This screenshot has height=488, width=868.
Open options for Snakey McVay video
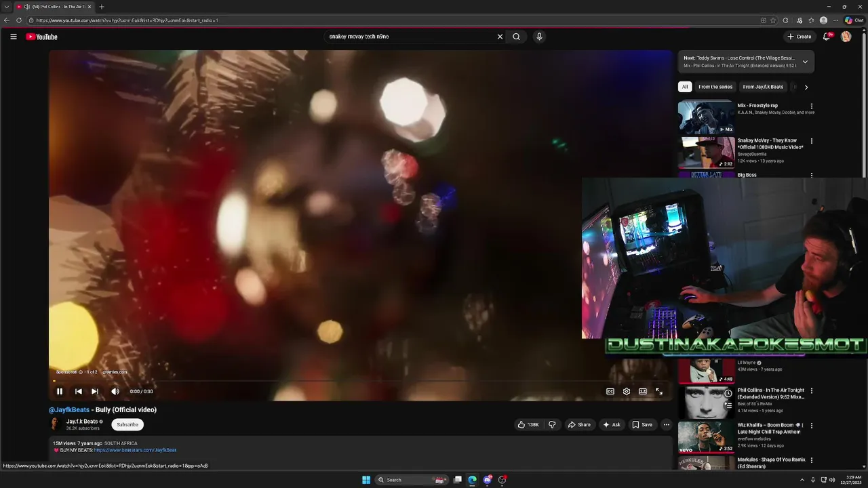coord(811,141)
